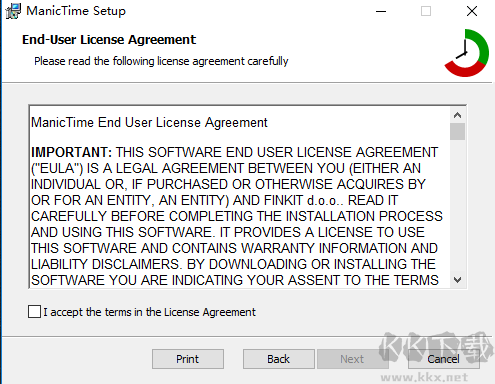Viewport: 495px width, 384px height.
Task: Print the license agreement
Action: [188, 359]
